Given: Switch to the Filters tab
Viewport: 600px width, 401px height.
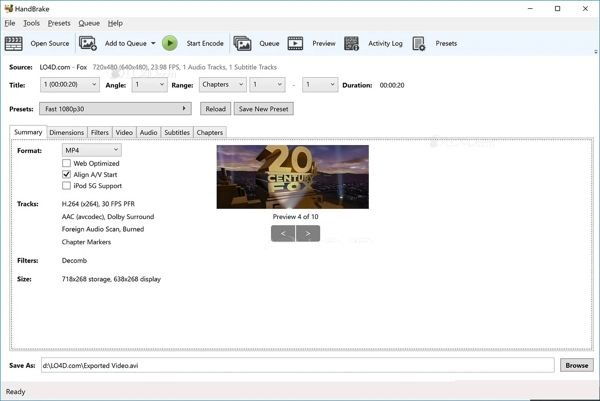Looking at the screenshot, I should (x=100, y=132).
